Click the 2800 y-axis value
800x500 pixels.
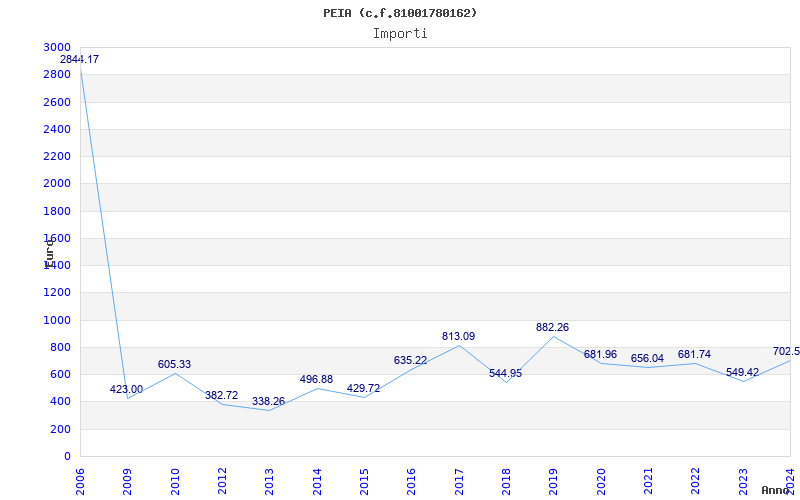(57, 74)
